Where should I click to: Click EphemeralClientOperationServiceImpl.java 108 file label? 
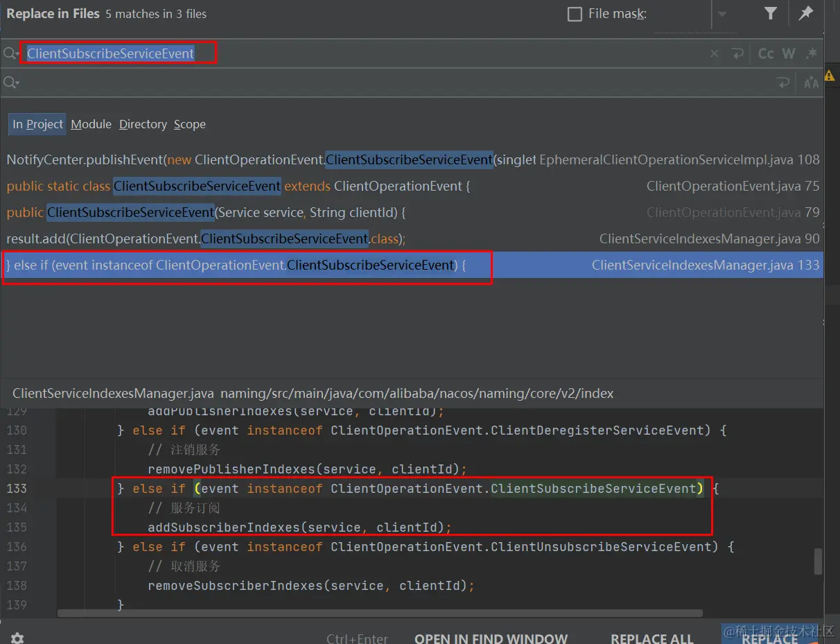pos(679,159)
